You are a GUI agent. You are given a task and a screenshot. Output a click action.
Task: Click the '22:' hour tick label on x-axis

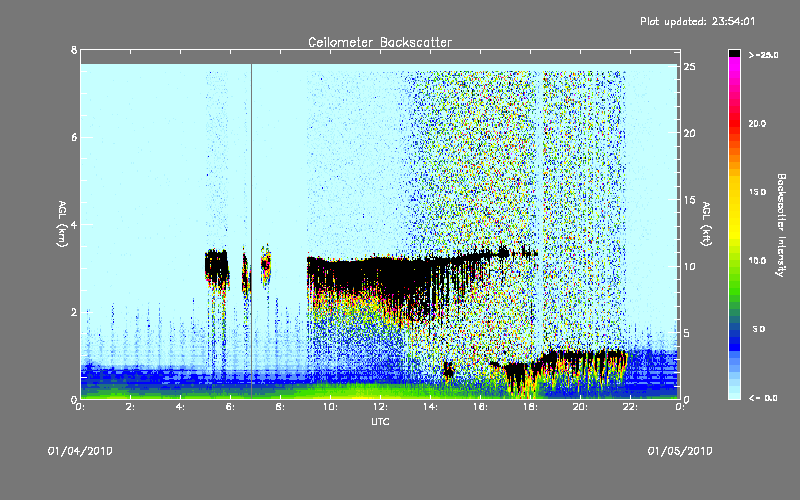(630, 407)
